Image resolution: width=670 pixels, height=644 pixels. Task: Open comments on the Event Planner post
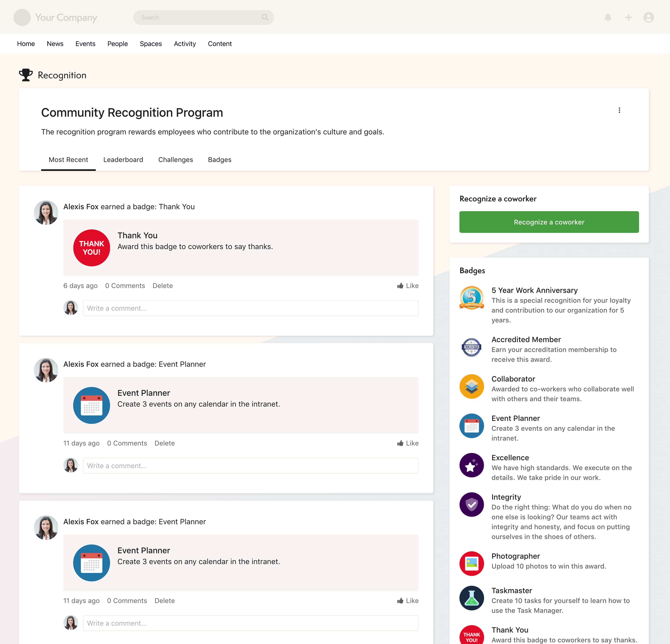[127, 443]
